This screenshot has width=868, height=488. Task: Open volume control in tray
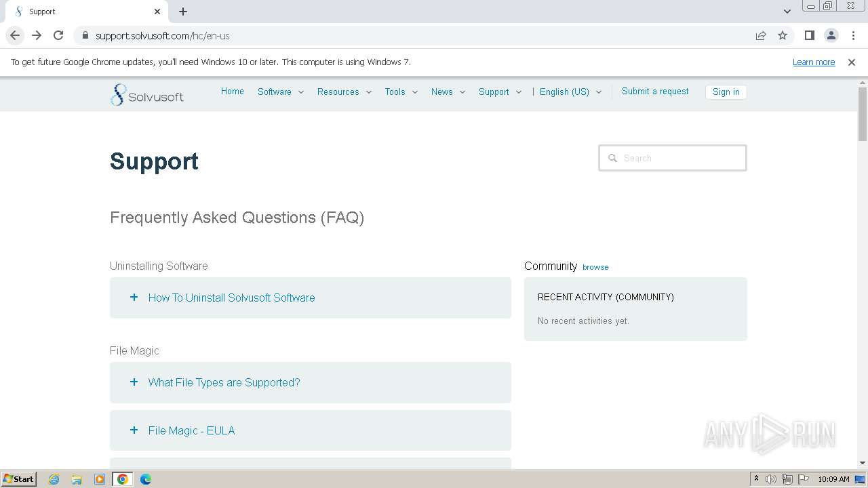(x=771, y=479)
